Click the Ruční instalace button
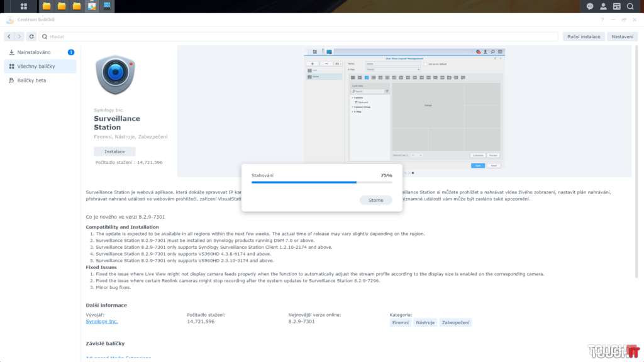 (x=583, y=36)
